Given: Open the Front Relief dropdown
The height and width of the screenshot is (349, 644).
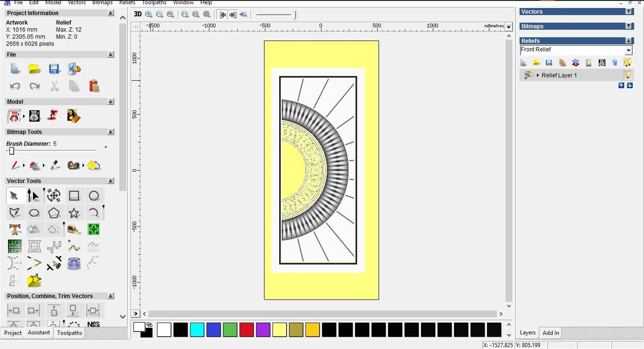Looking at the screenshot, I should click(x=628, y=50).
